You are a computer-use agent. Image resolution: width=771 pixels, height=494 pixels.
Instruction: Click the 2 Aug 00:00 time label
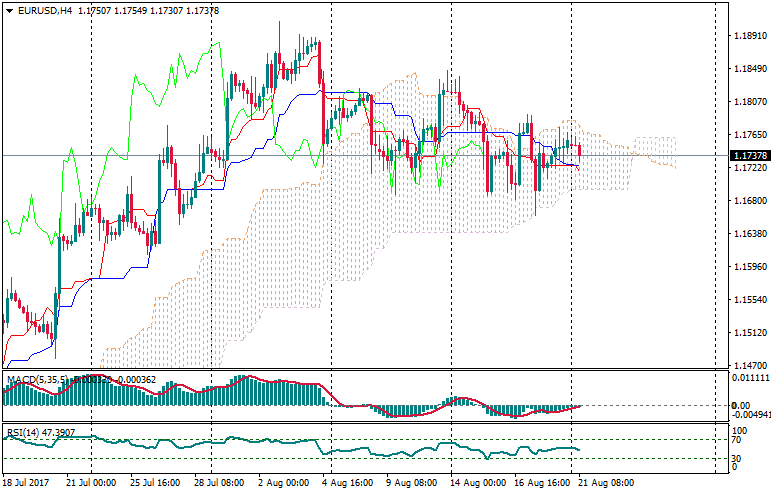point(283,481)
